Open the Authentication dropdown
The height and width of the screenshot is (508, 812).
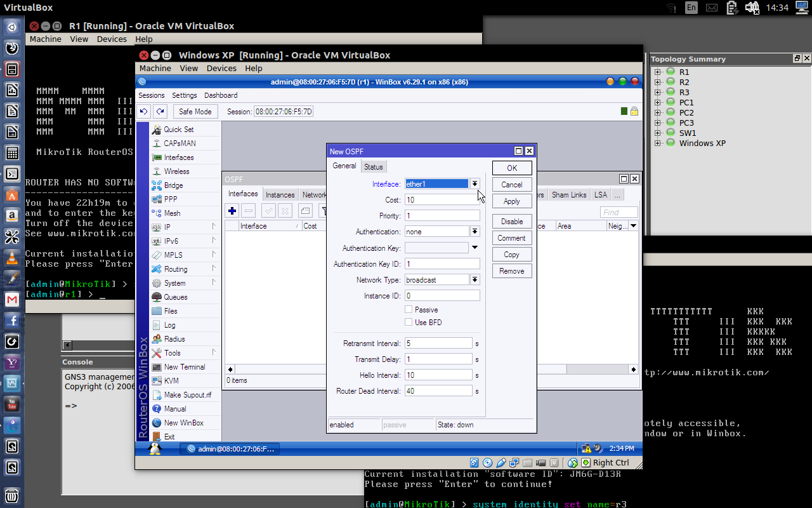point(475,232)
